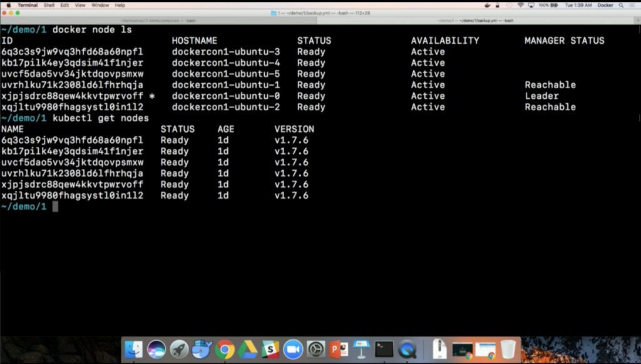Click hostname dockercon1-ubuntu-1
641x364 pixels.
click(x=225, y=85)
